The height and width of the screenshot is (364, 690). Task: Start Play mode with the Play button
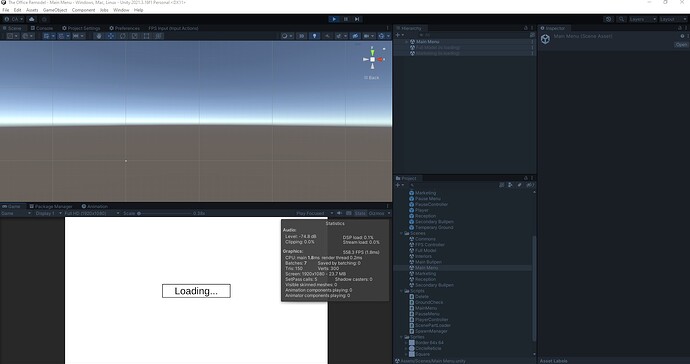coord(334,19)
